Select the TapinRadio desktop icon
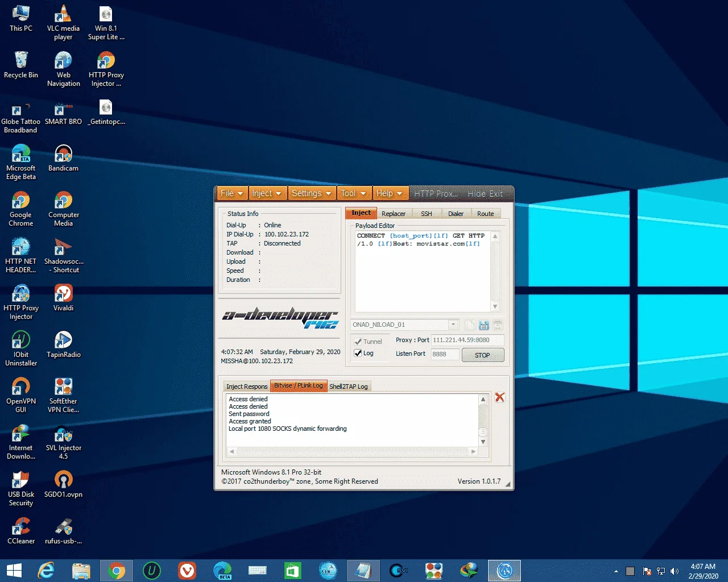 [63, 344]
